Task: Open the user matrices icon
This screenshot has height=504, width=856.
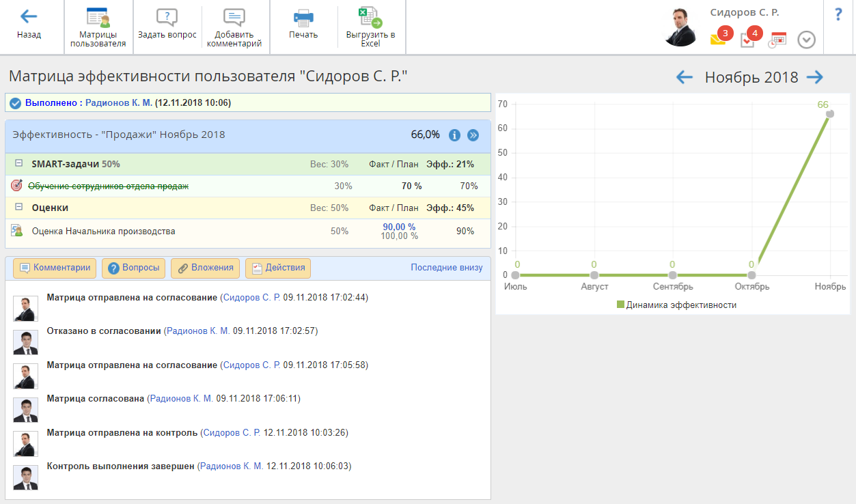Action: point(98,18)
